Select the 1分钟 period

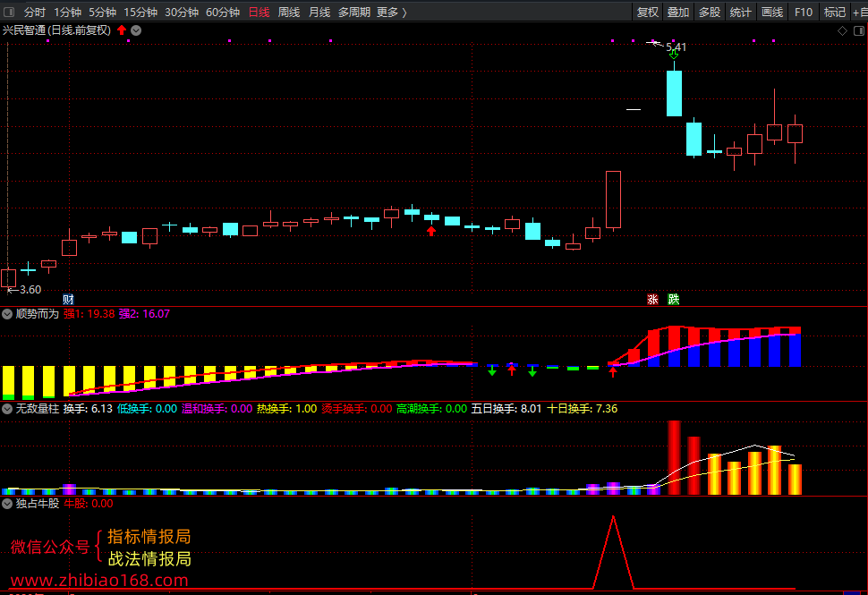click(67, 13)
